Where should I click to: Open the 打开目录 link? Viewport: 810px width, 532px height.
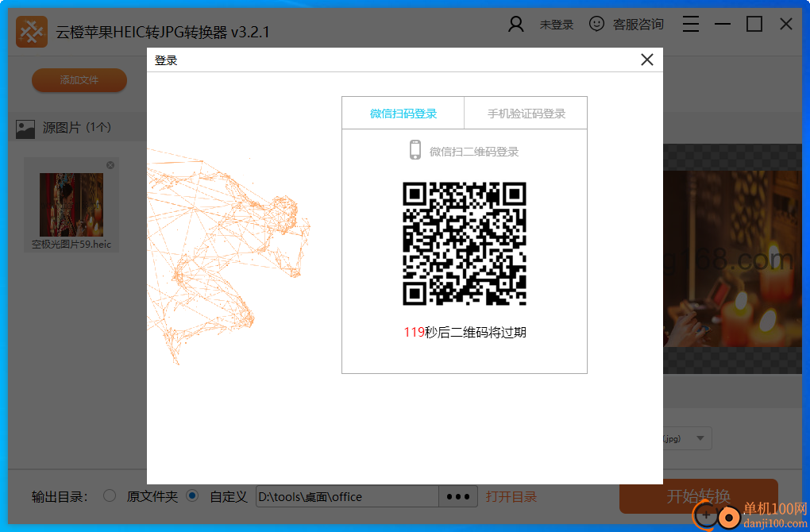511,497
